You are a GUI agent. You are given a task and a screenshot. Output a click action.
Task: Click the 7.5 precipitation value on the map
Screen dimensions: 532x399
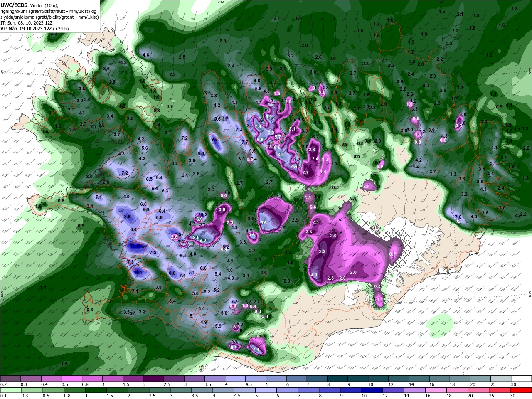point(153,252)
